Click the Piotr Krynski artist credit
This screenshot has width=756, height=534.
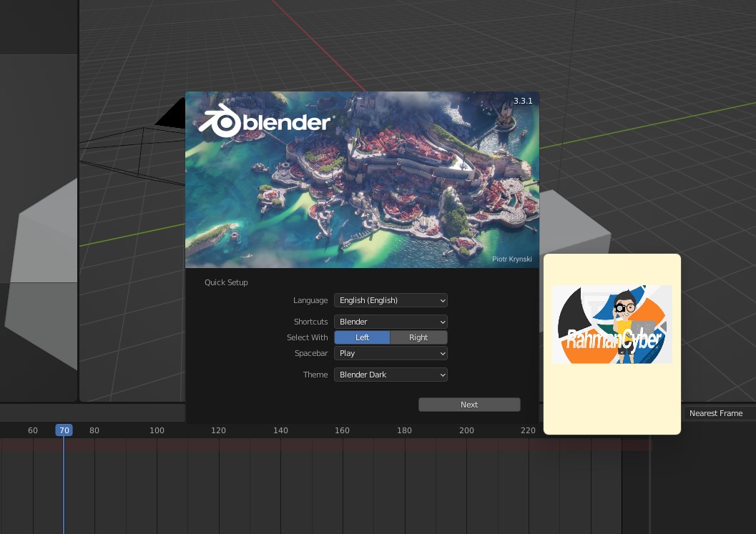512,259
